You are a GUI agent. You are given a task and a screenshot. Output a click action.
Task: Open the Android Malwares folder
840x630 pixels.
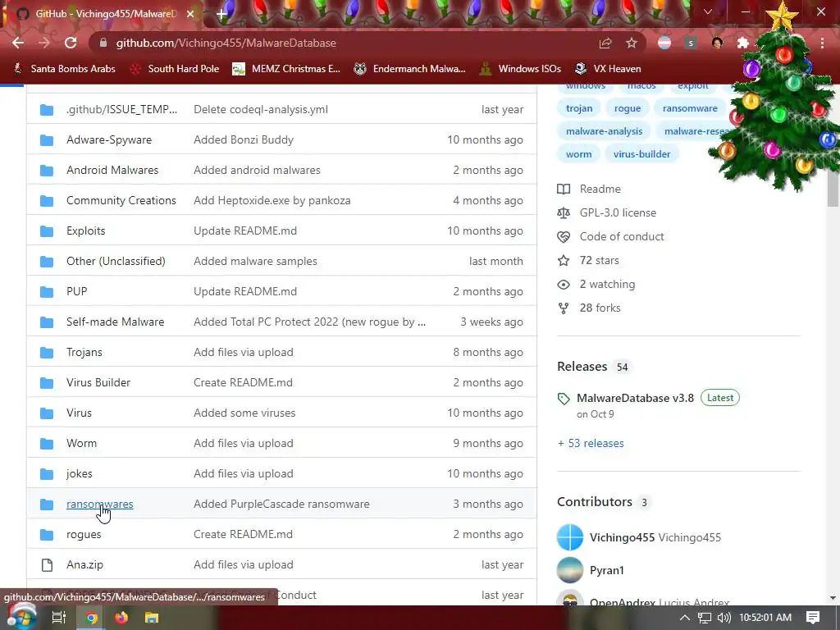point(112,171)
